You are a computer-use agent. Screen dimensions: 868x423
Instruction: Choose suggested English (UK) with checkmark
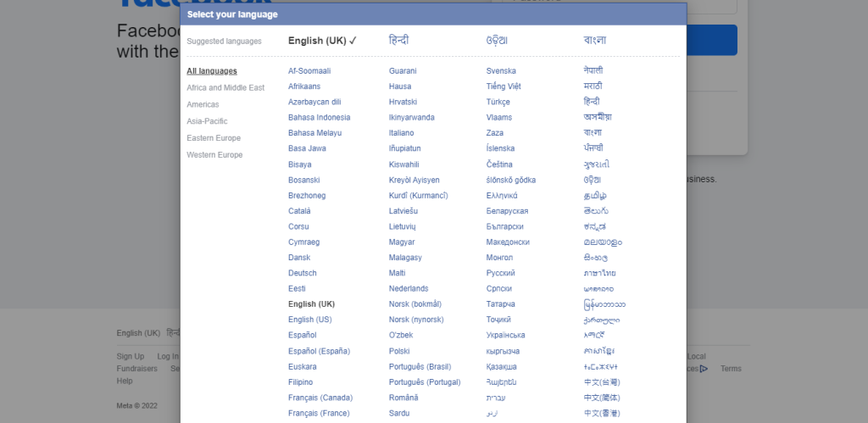(x=323, y=41)
